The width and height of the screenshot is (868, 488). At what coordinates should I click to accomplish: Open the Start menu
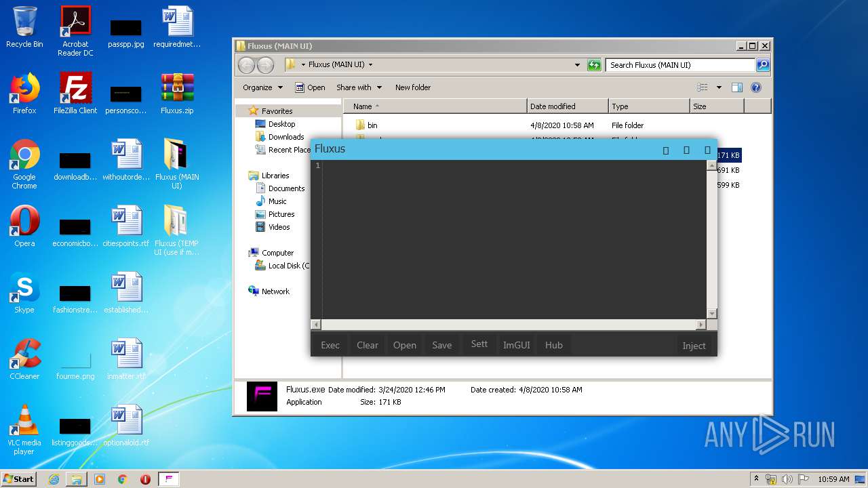(x=19, y=479)
